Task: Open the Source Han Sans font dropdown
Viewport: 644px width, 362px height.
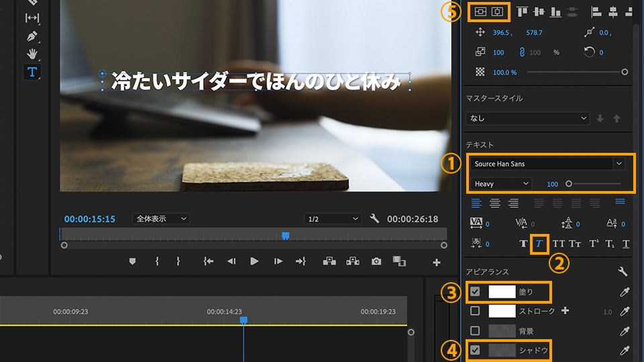Action: point(547,164)
